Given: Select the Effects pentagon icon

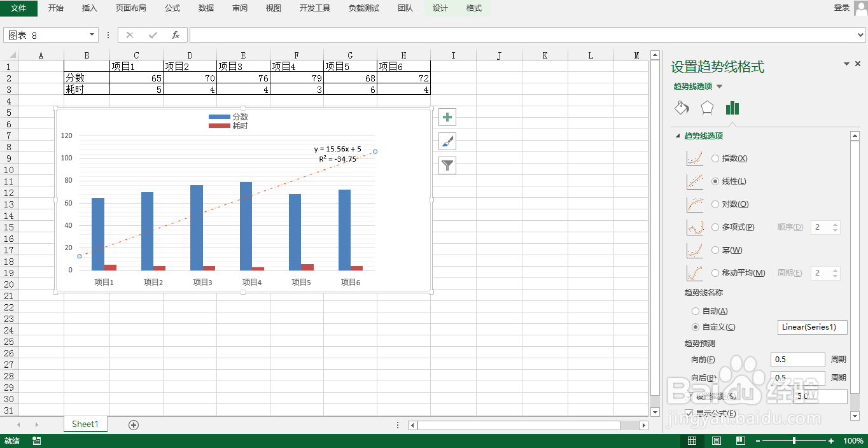Looking at the screenshot, I should pyautogui.click(x=707, y=108).
